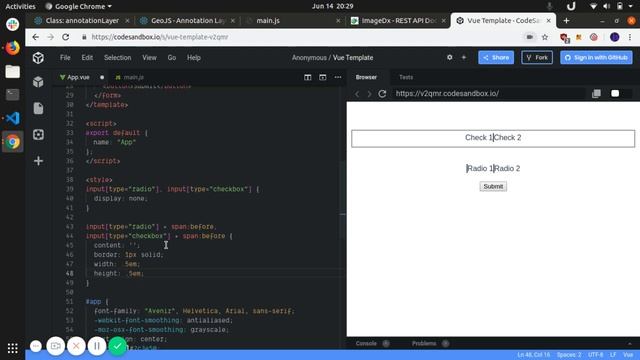The height and width of the screenshot is (360, 640).
Task: Select the Check 2 label in the preview
Action: pos(508,138)
